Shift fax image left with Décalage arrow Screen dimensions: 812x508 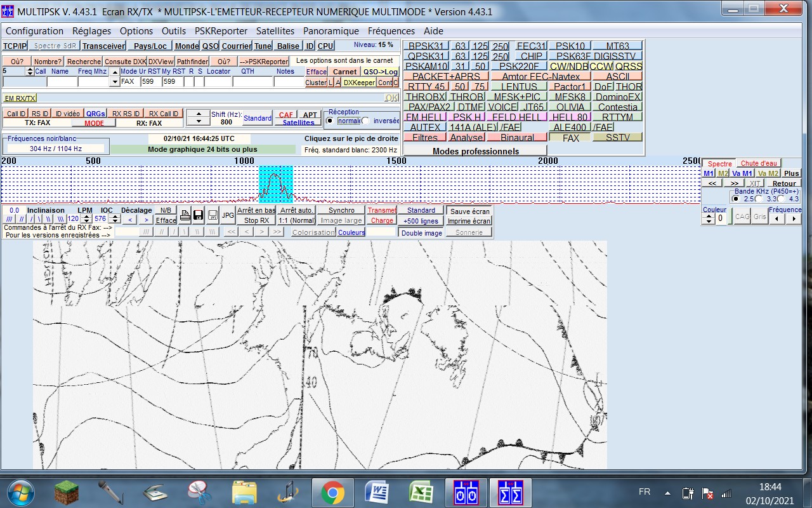129,220
